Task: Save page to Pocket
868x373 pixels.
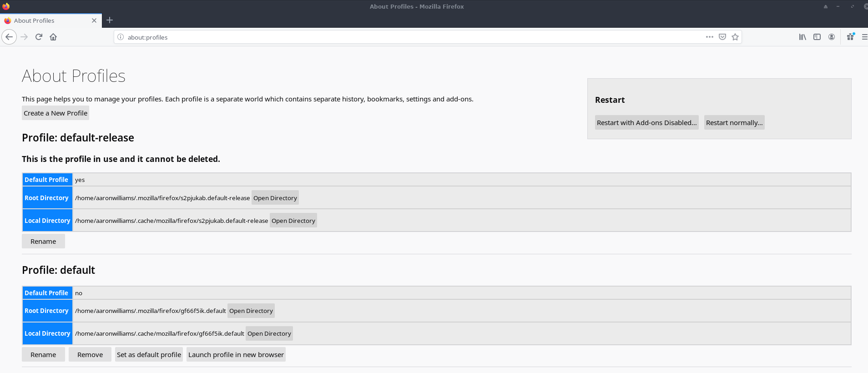Action: click(722, 37)
